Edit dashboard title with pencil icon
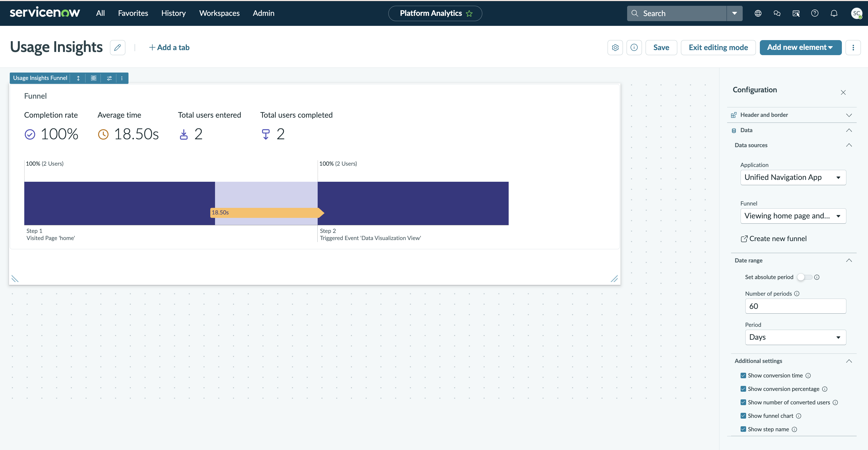Image resolution: width=868 pixels, height=450 pixels. coord(118,47)
